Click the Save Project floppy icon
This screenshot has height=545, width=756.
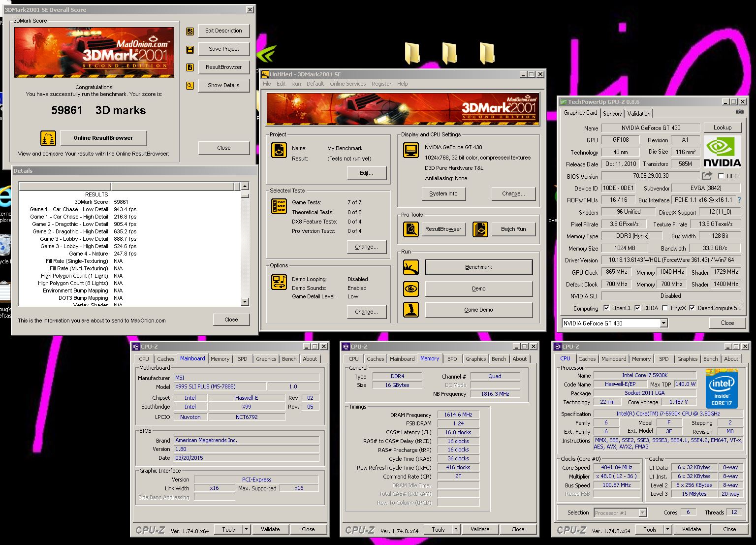190,50
